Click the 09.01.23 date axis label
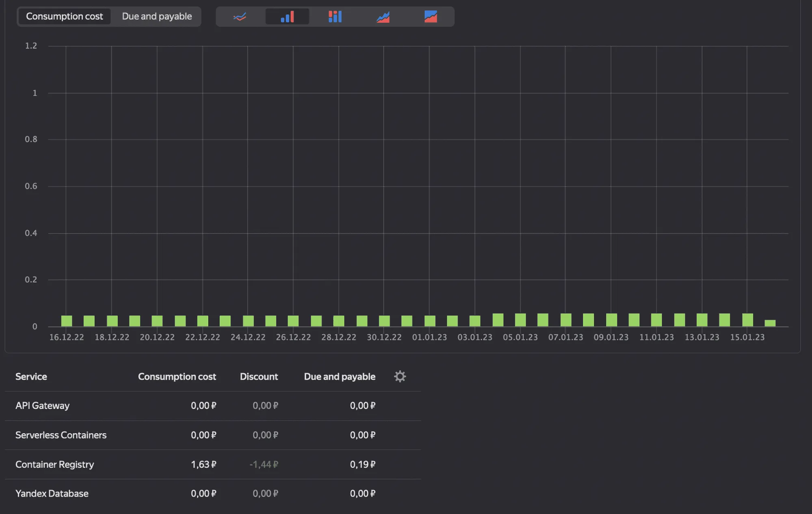 click(x=611, y=337)
